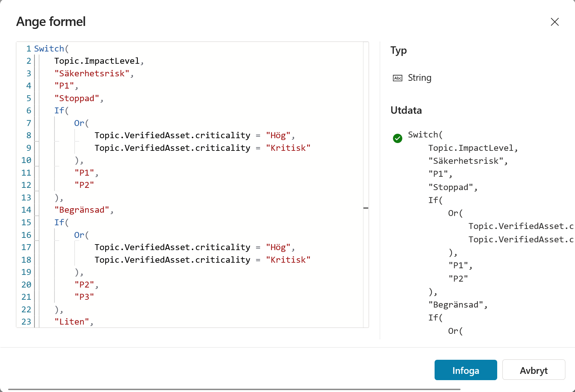Click "P1" on editor line 11
Image resolution: width=575 pixels, height=392 pixels.
pos(84,173)
